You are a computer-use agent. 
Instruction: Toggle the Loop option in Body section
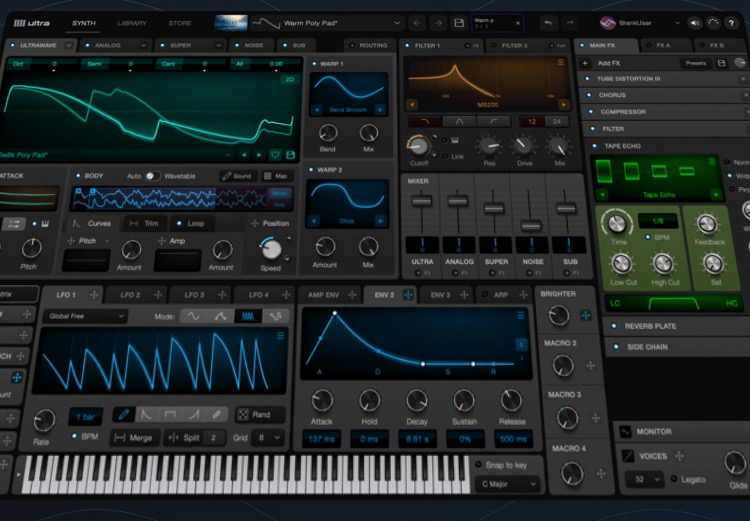[x=189, y=224]
